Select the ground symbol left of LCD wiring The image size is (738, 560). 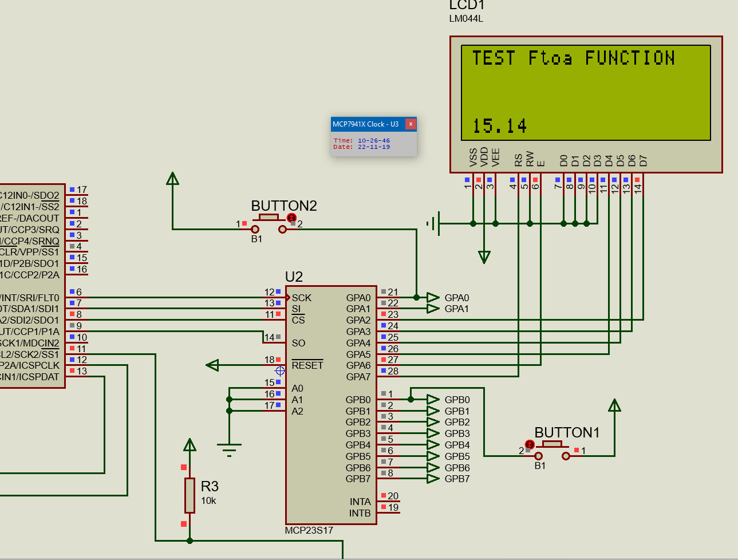pyautogui.click(x=433, y=223)
